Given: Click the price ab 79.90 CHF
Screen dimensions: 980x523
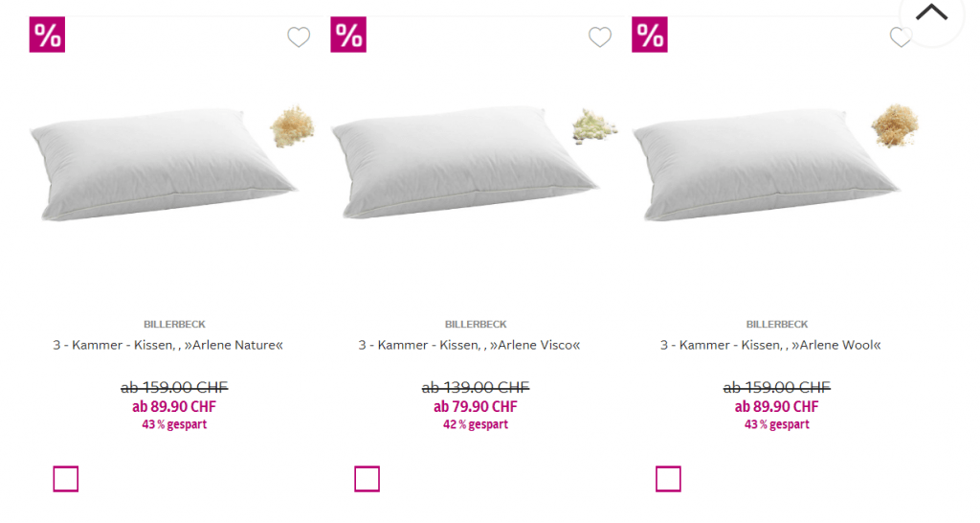Looking at the screenshot, I should click(x=476, y=406).
